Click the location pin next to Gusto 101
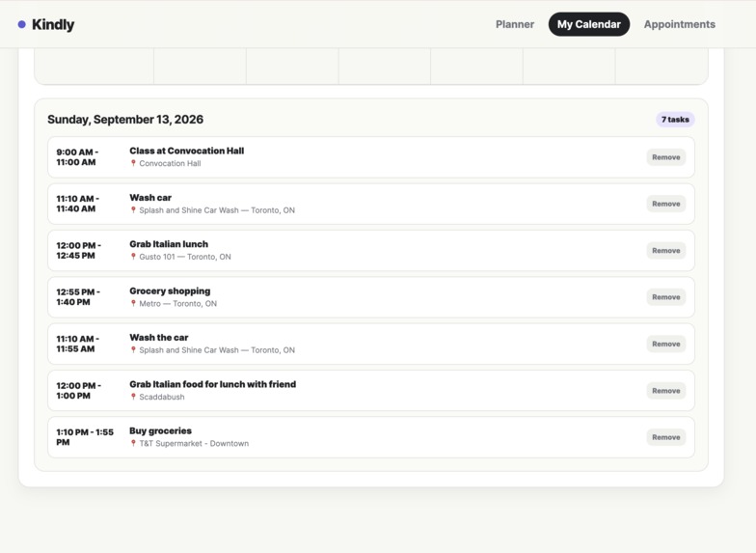Screen dimensions: 756x553 133,257
